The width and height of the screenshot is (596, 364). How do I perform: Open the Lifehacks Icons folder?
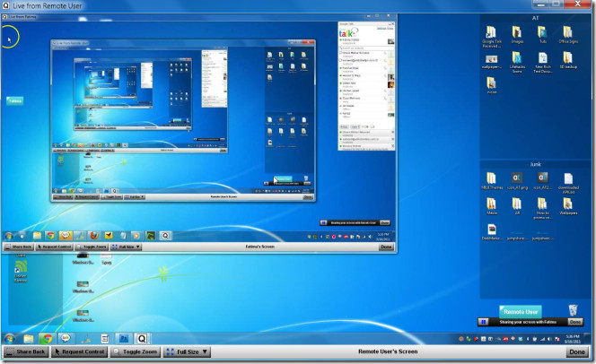click(x=517, y=62)
